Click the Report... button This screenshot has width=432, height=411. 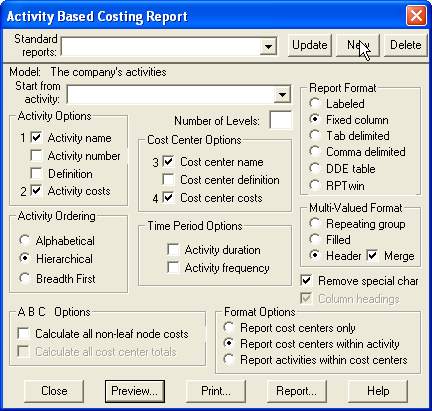click(297, 391)
